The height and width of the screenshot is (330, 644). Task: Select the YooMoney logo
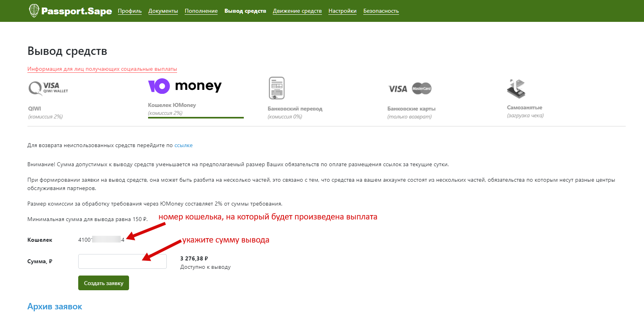[185, 86]
